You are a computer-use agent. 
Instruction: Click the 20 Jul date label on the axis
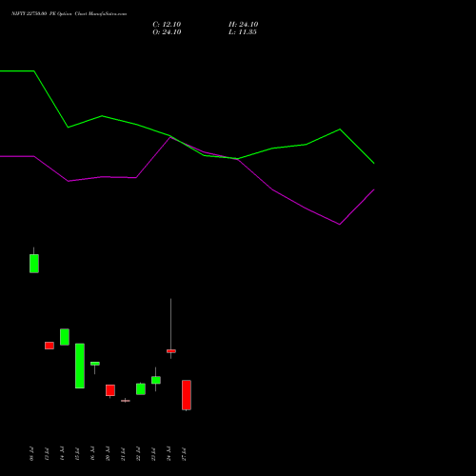[x=108, y=454]
